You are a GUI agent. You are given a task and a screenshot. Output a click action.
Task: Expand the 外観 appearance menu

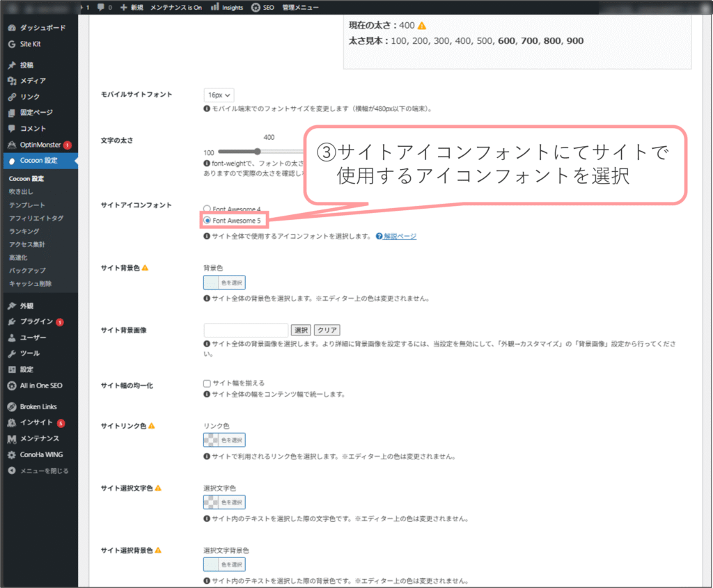pos(26,305)
